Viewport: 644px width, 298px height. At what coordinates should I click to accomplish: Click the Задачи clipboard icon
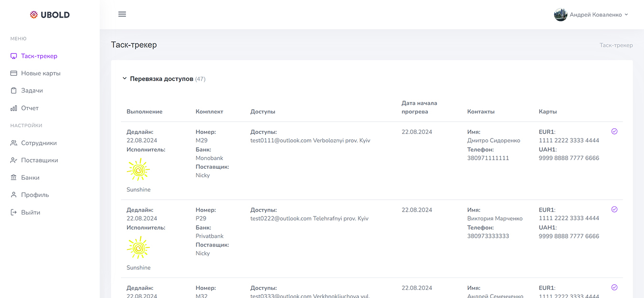click(14, 91)
